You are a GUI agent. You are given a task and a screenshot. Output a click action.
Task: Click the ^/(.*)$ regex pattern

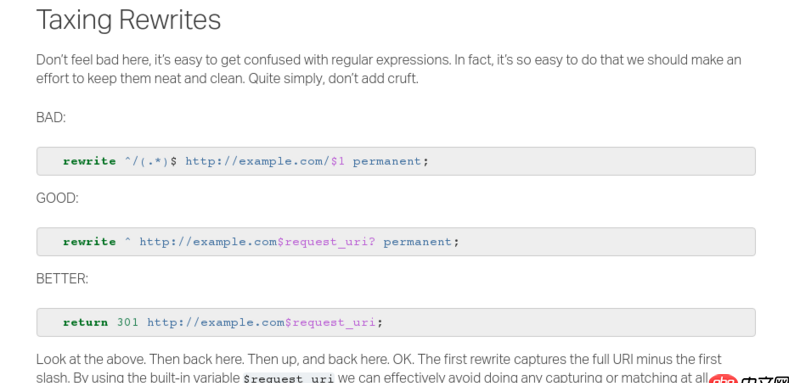(x=151, y=161)
